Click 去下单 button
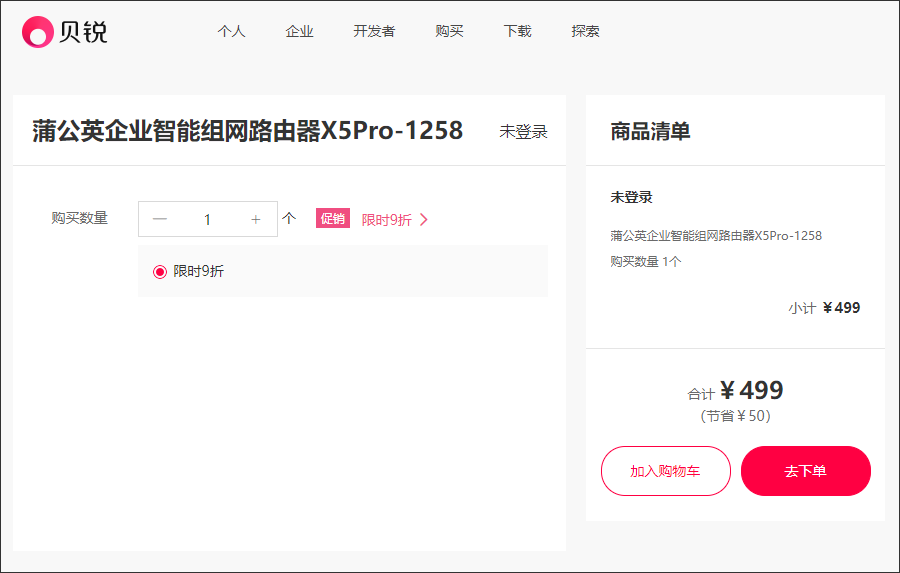900x573 pixels. pos(806,471)
